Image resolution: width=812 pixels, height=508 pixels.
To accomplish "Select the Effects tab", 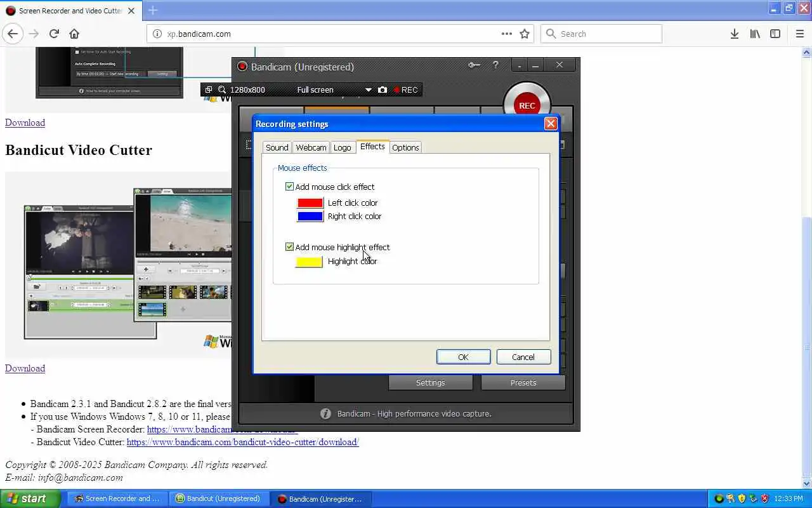I will (372, 147).
